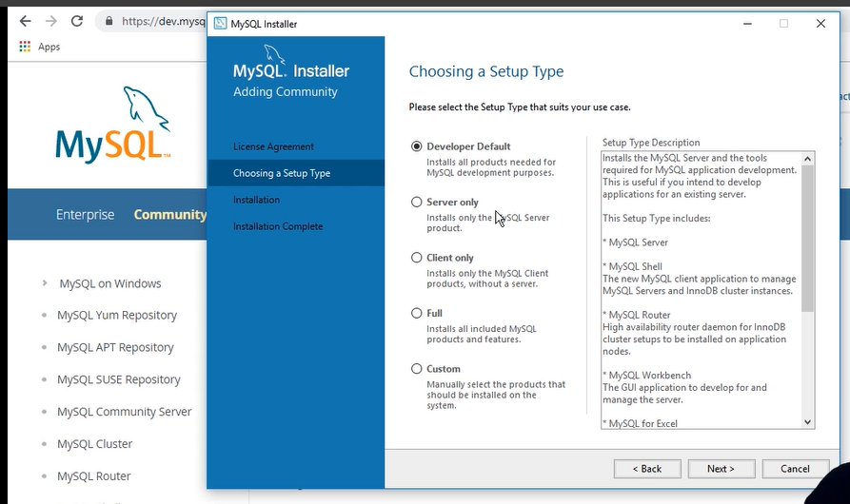Open the Apps grid shortcut
The image size is (850, 504).
(x=25, y=47)
